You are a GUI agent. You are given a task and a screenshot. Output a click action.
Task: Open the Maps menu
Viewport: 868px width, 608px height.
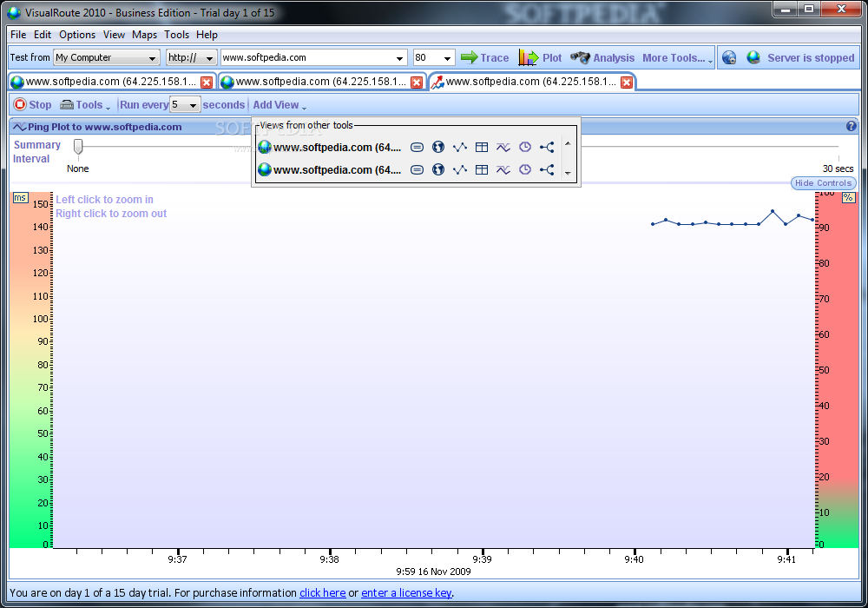[x=144, y=35]
